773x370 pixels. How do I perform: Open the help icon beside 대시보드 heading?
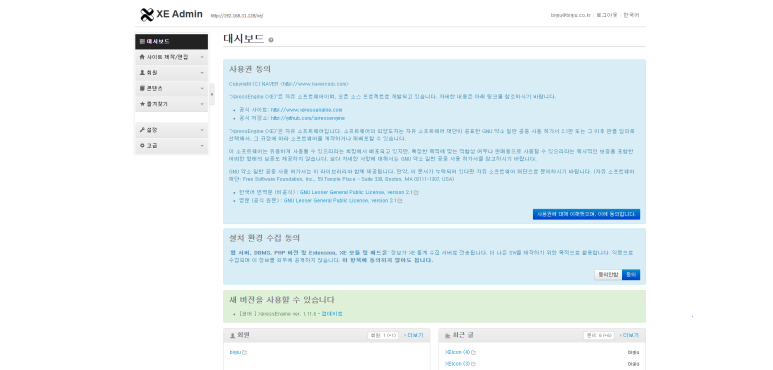pyautogui.click(x=271, y=40)
